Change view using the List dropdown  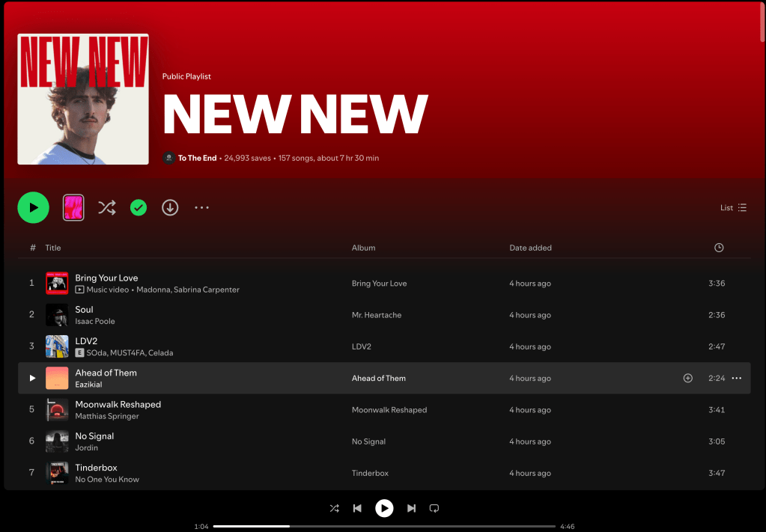click(733, 207)
